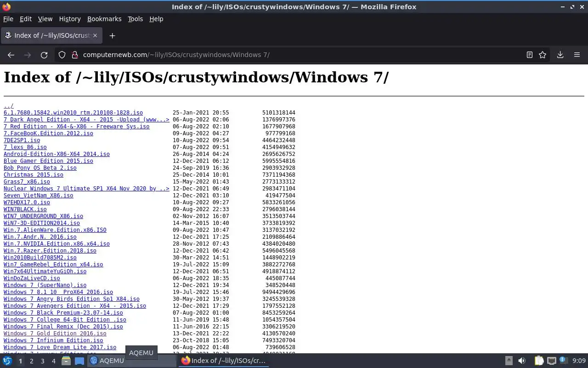Download 7DE2SP1.iso
This screenshot has height=368, width=588.
pos(22,140)
